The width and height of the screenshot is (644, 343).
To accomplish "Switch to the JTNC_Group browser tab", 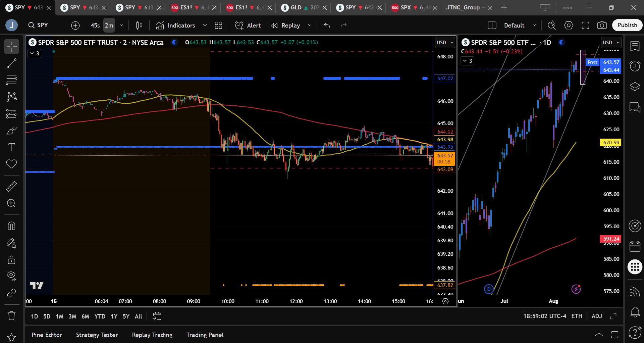I will click(468, 8).
